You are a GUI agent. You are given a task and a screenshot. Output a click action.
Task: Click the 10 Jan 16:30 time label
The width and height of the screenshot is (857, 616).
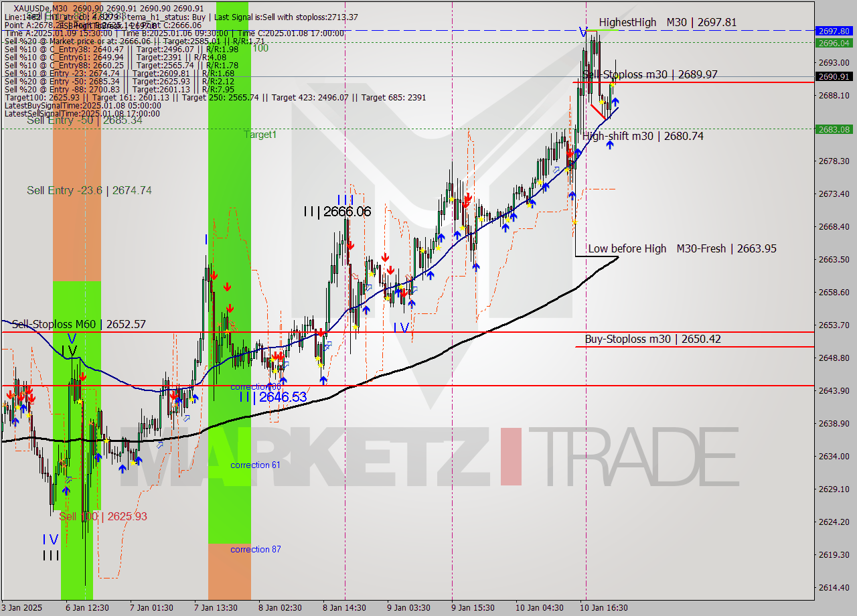tap(604, 608)
